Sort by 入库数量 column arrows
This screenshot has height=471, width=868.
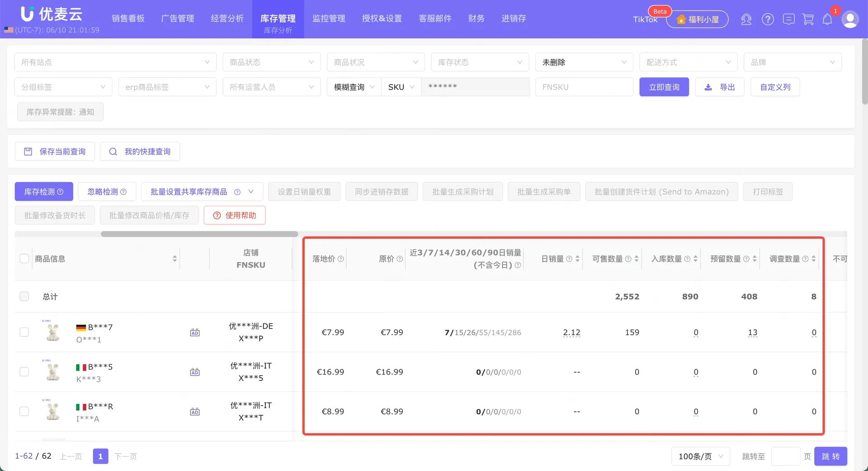pos(695,259)
